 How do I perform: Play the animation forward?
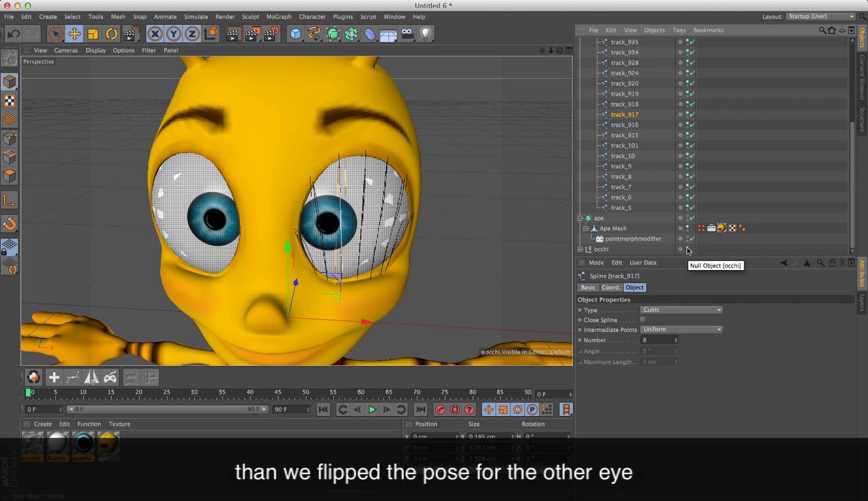(x=372, y=410)
